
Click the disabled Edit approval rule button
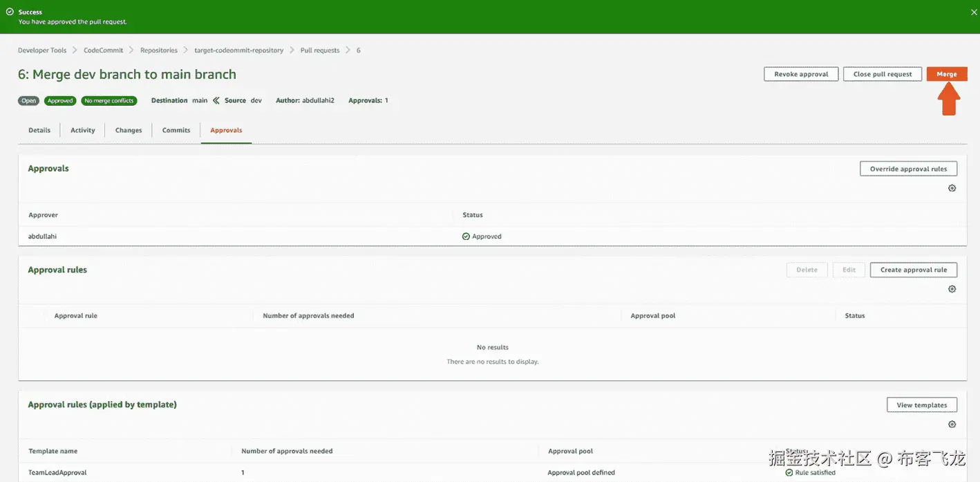click(x=849, y=270)
